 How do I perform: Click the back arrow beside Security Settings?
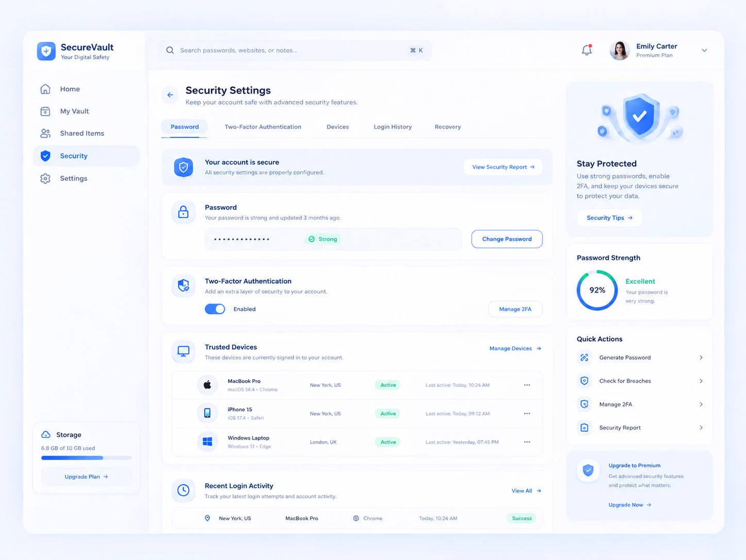click(170, 95)
